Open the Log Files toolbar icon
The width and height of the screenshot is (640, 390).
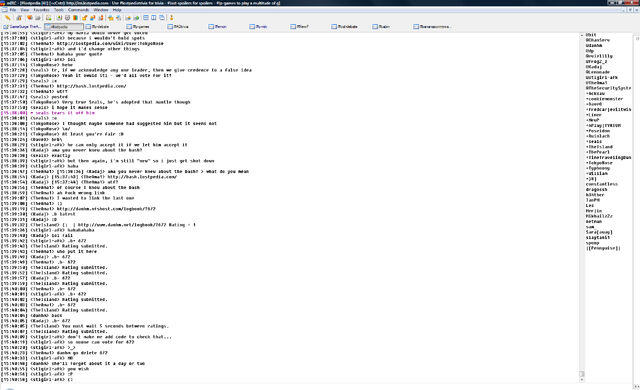[118, 18]
